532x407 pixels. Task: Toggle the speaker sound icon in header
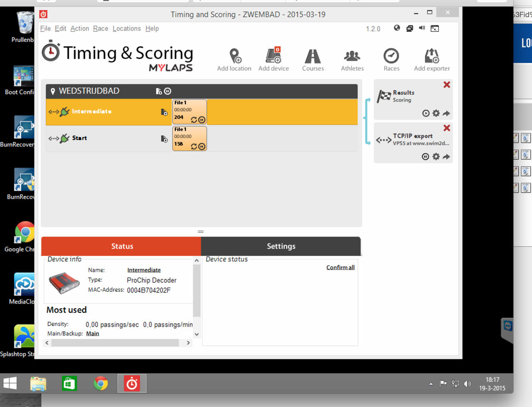(x=422, y=28)
